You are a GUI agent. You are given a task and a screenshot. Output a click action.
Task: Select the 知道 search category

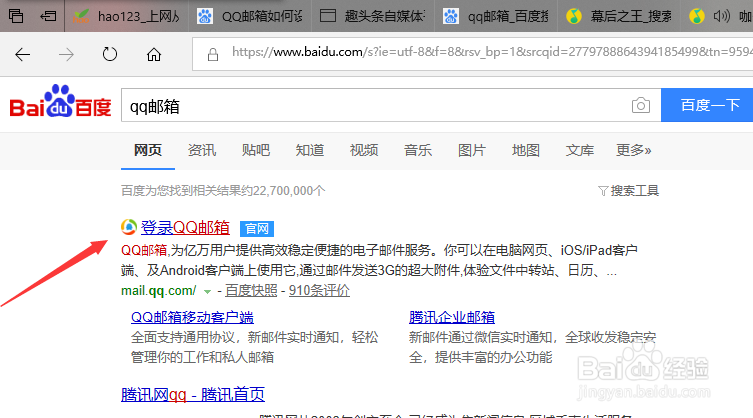[310, 150]
